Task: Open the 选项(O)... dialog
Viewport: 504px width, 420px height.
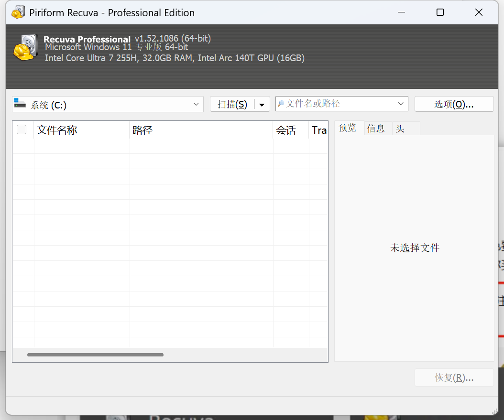Action: coord(454,104)
